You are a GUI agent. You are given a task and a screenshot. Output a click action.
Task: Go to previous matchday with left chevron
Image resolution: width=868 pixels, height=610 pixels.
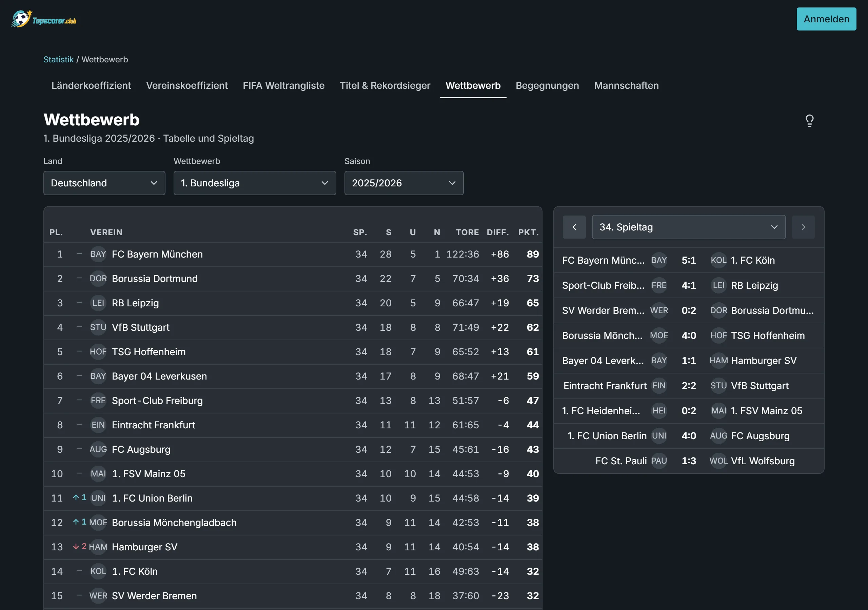[574, 227]
